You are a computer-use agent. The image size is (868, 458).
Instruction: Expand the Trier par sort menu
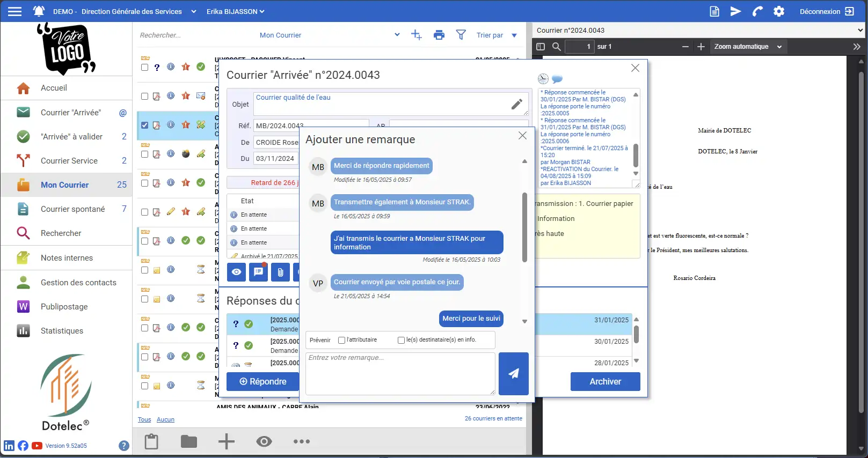click(x=497, y=35)
